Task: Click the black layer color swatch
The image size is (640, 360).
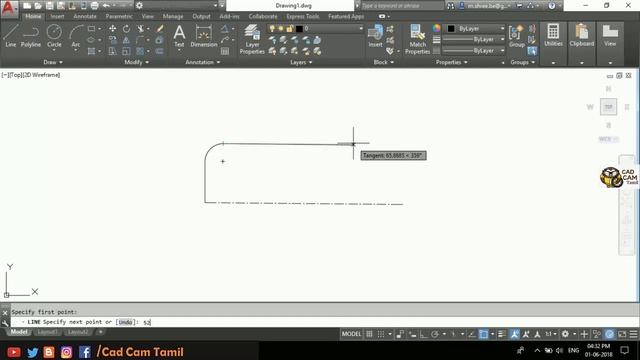Action: tap(299, 29)
